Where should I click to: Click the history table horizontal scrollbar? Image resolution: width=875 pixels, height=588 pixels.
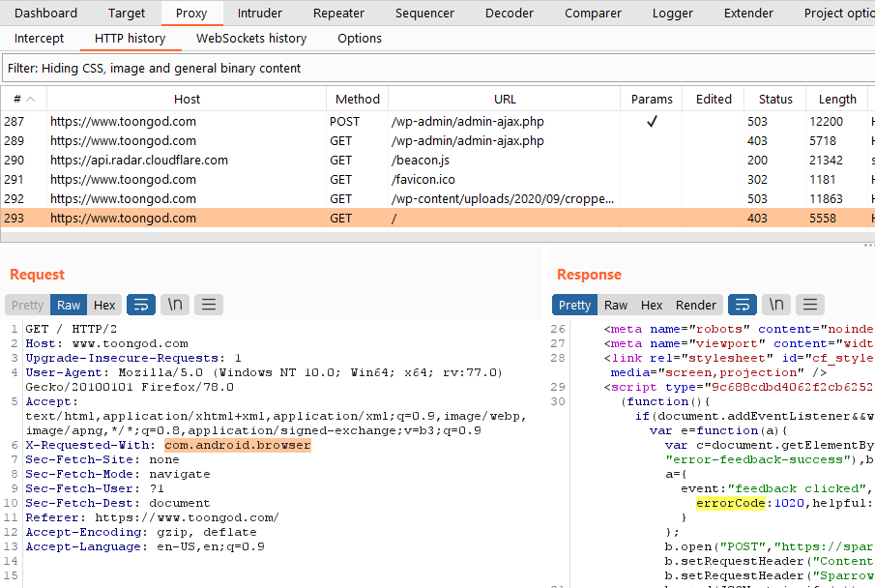[437, 237]
